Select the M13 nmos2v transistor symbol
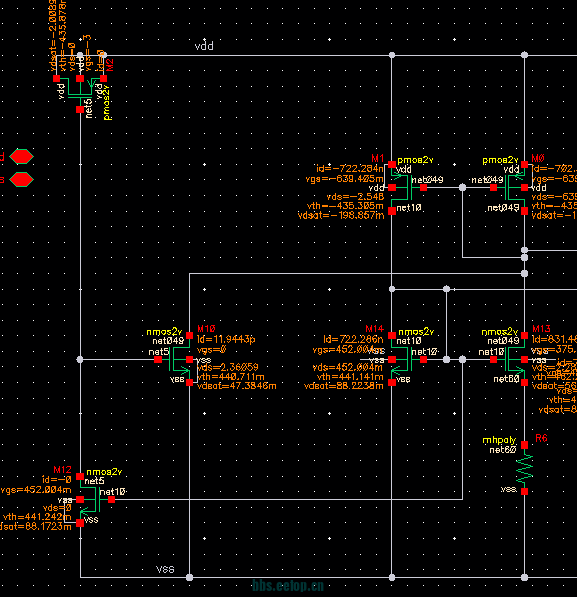 coord(510,359)
